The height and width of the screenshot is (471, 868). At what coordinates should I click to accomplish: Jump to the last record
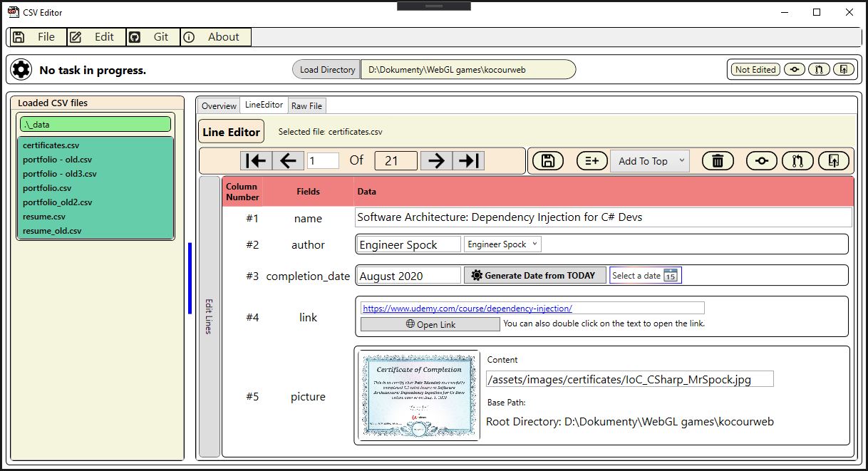[x=468, y=161]
